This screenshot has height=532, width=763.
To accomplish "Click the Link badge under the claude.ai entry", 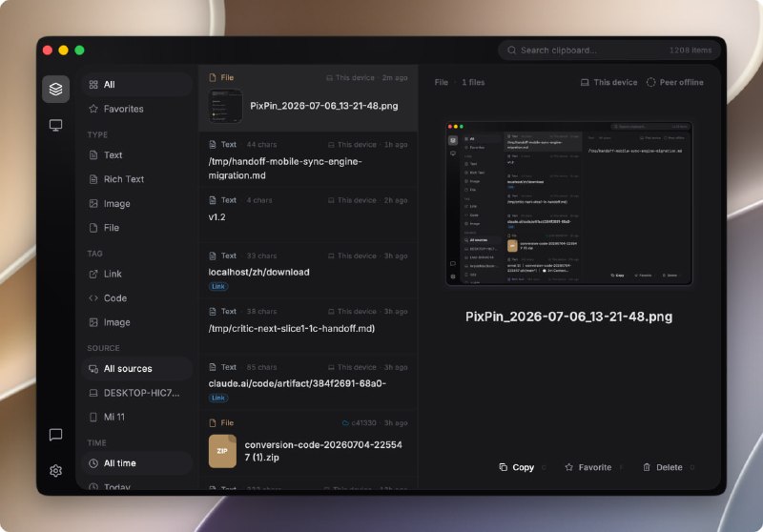I will click(x=218, y=398).
